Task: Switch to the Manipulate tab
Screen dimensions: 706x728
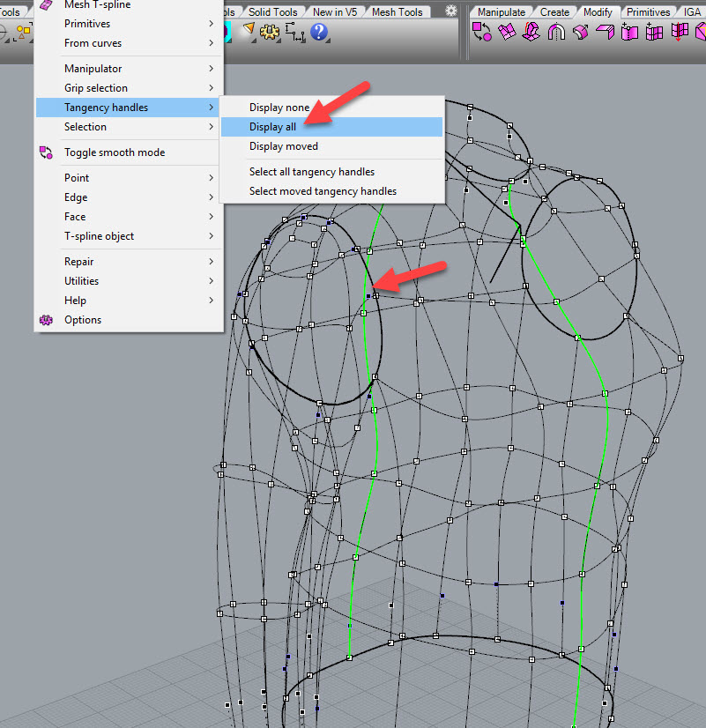Action: point(501,12)
